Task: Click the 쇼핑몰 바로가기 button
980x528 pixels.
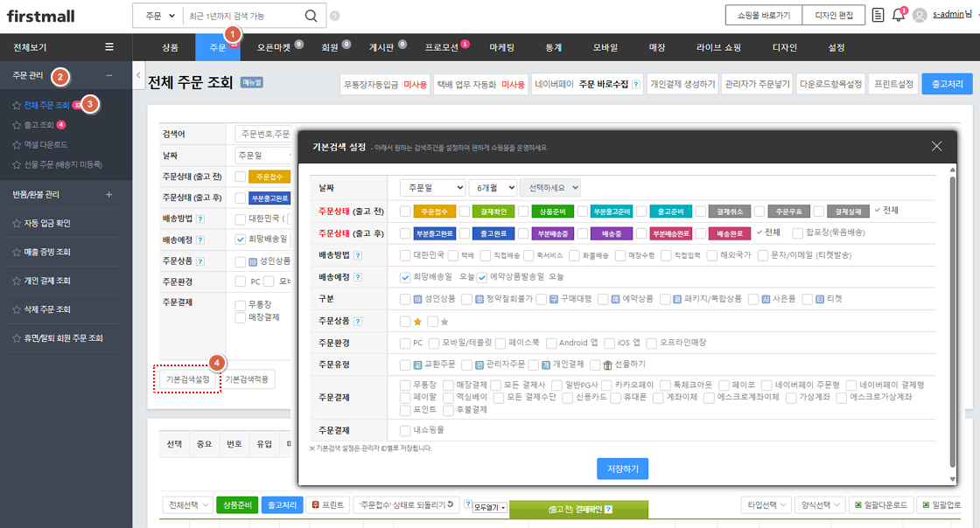Action: [763, 15]
